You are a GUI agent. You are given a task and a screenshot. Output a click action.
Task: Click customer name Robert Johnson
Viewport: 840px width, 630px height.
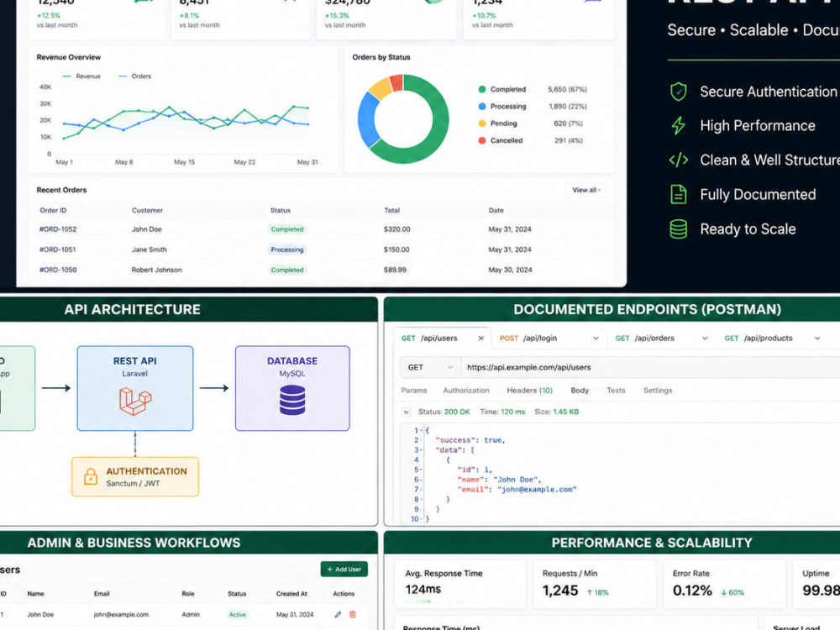156,270
